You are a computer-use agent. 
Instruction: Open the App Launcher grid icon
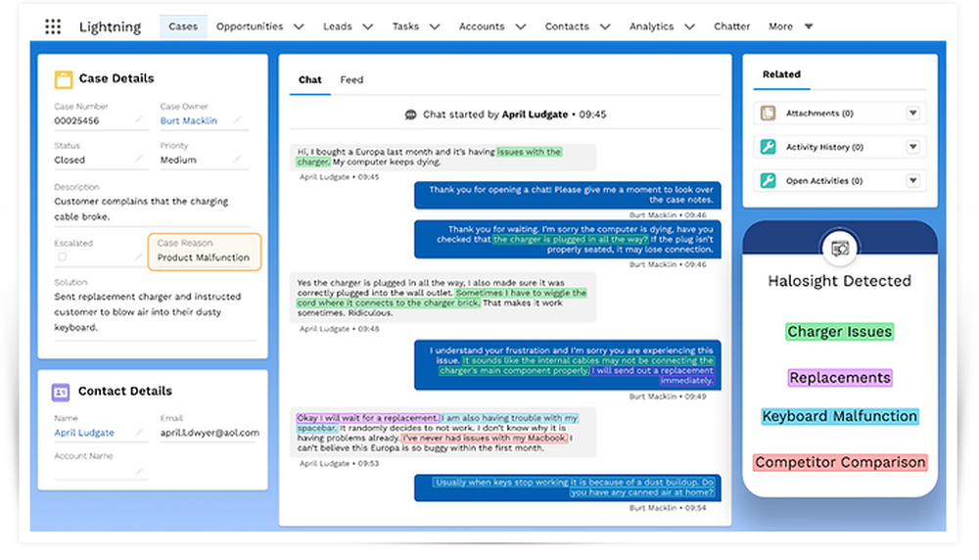coord(53,26)
